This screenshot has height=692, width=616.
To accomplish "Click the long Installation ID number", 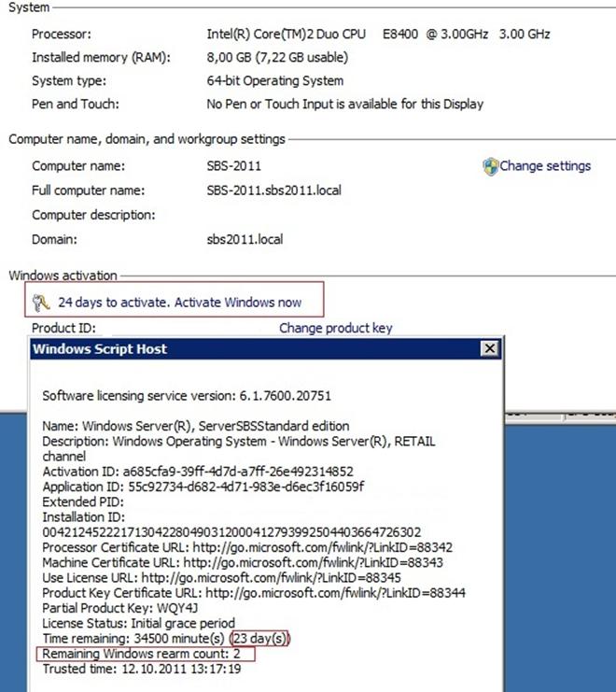I will pos(231,532).
